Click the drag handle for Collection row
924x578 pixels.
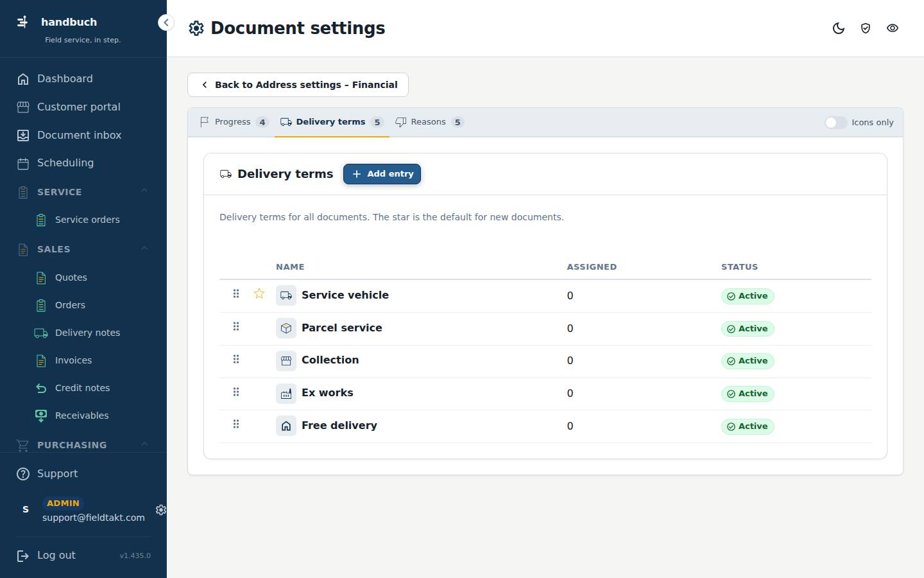[236, 359]
